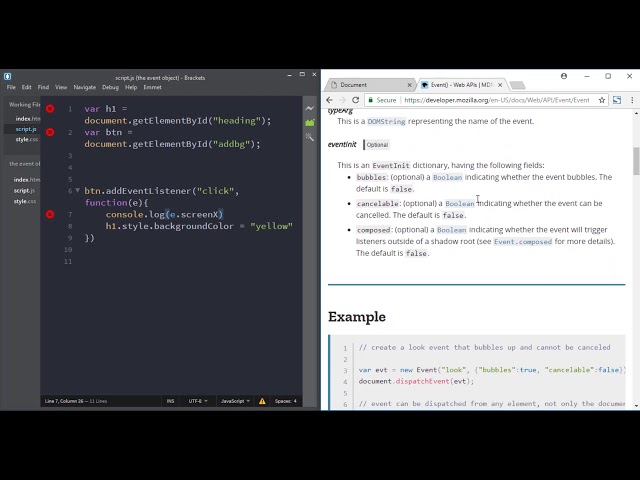The width and height of the screenshot is (640, 480).
Task: Follow the Boolean link in cancelable entry
Action: [x=460, y=204]
